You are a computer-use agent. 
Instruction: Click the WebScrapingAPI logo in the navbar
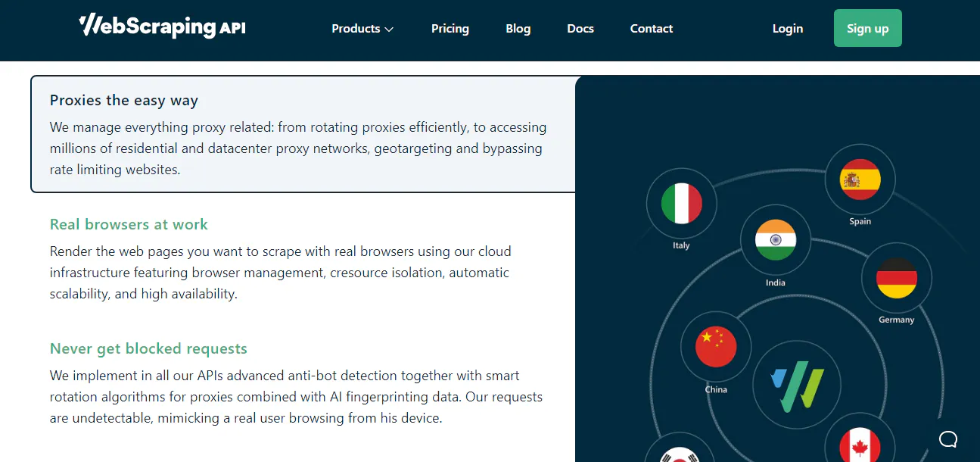tap(161, 26)
